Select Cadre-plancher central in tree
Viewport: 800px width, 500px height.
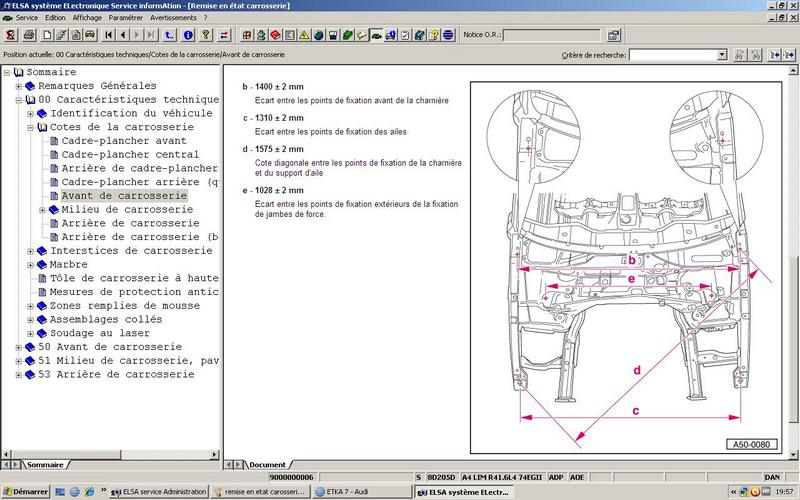pyautogui.click(x=130, y=155)
